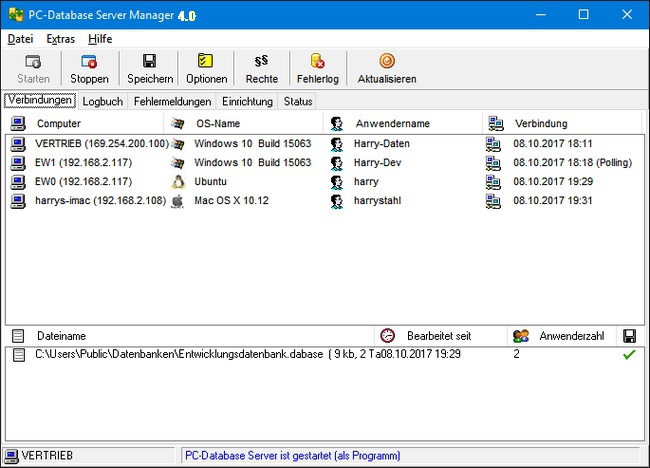650x468 pixels.
Task: Click the Anwendername column header
Action: pyautogui.click(x=392, y=124)
